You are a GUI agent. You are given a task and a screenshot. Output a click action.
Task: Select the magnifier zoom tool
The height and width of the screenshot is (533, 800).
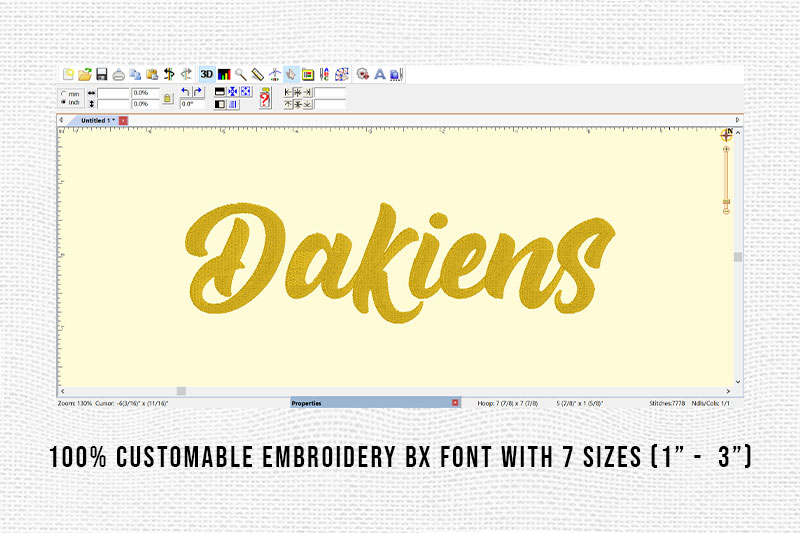240,74
